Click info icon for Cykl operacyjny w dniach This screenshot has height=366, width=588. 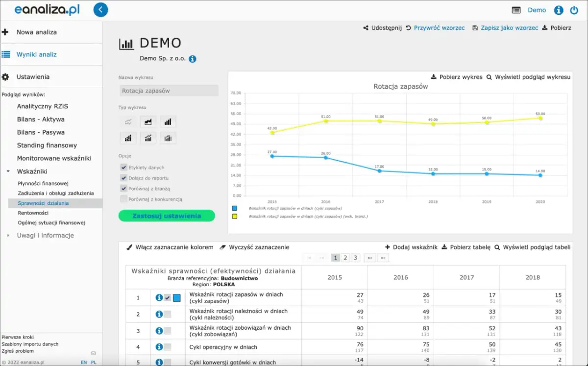[x=159, y=347]
